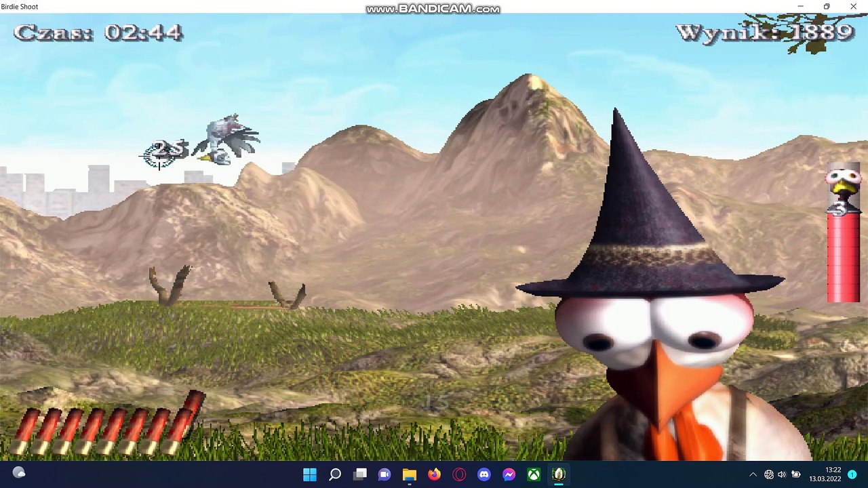Restore down the Birdie Shoot window
Screen dimensions: 868x488
click(x=827, y=7)
